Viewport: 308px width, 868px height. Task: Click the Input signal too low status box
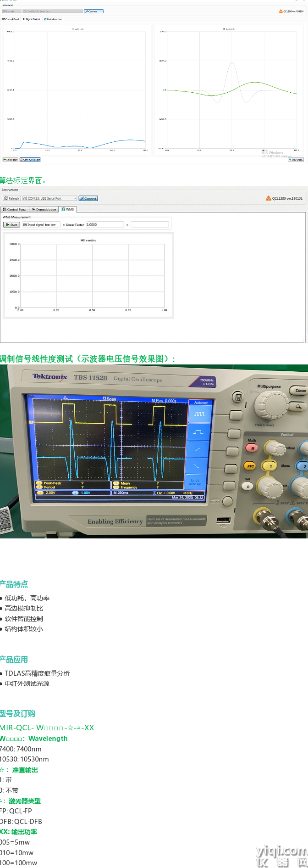click(41, 225)
